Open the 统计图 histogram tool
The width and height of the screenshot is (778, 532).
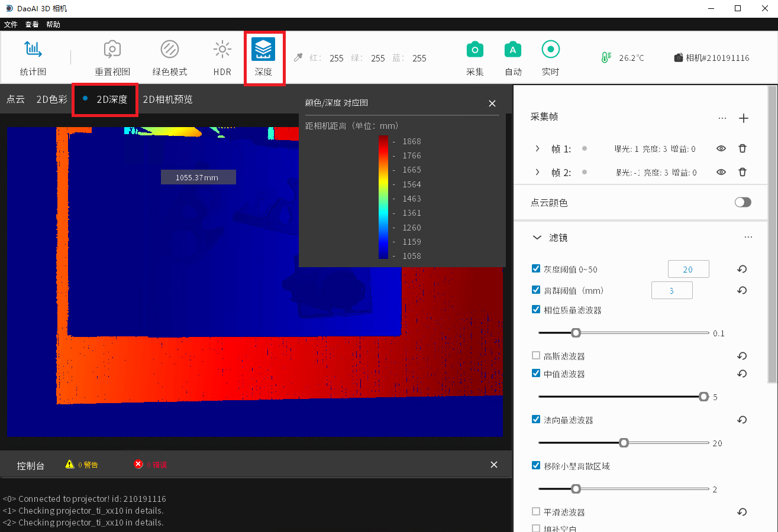point(33,50)
